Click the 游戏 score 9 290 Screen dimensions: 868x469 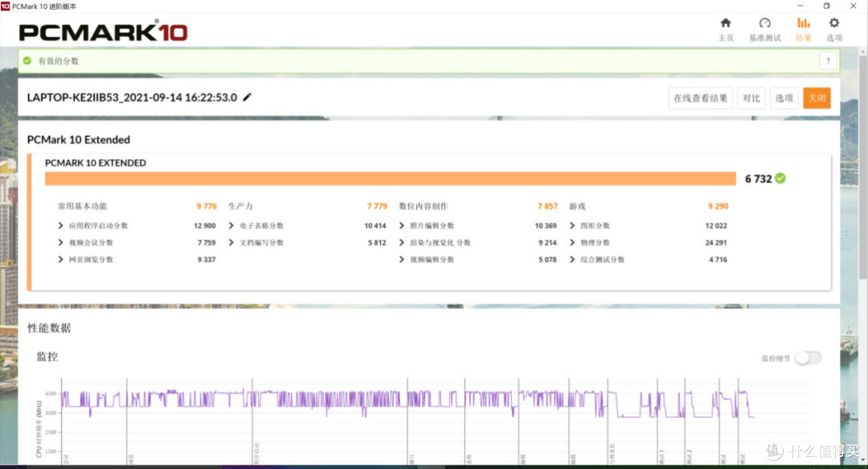point(718,206)
